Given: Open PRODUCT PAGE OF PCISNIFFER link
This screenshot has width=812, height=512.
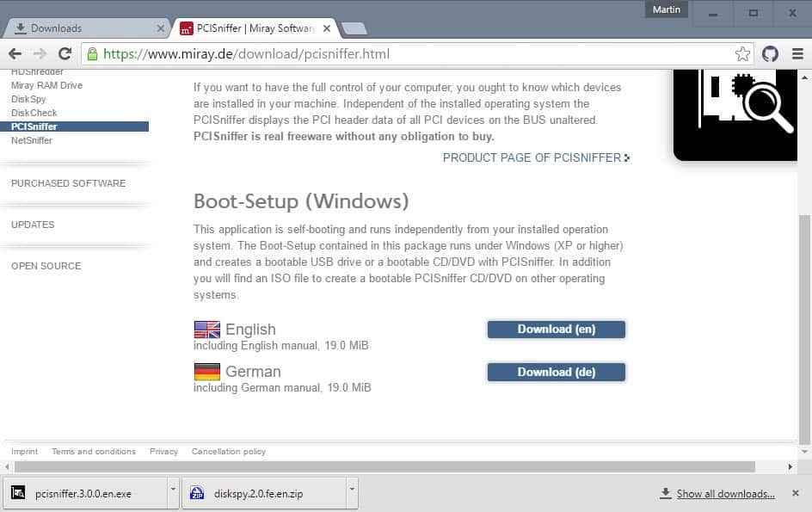Looking at the screenshot, I should click(x=532, y=157).
